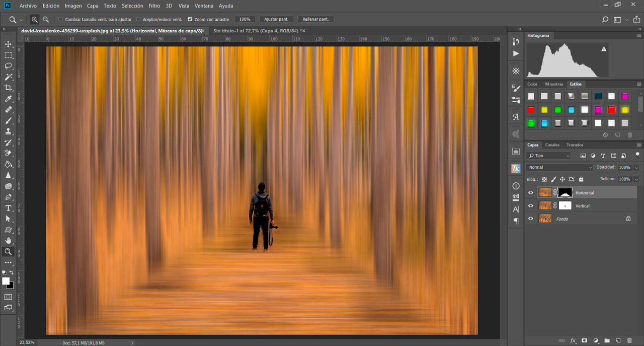Switch to the Canales tab
This screenshot has width=644, height=346.
point(552,145)
